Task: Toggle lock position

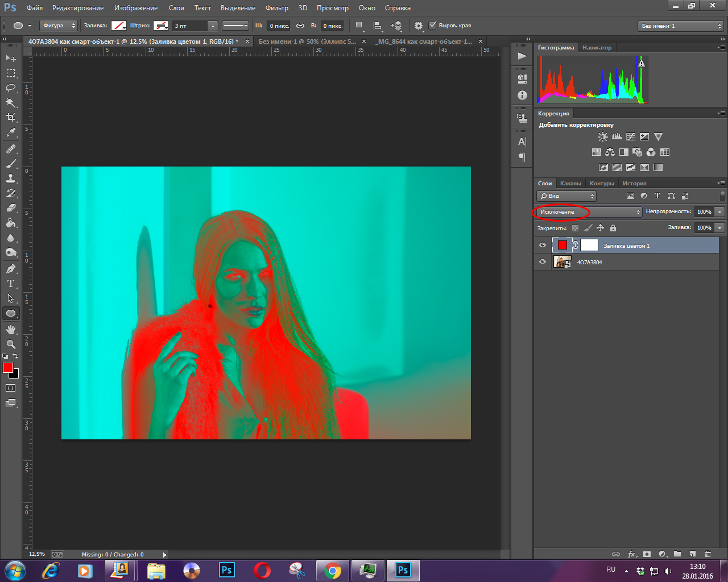Action: [601, 228]
